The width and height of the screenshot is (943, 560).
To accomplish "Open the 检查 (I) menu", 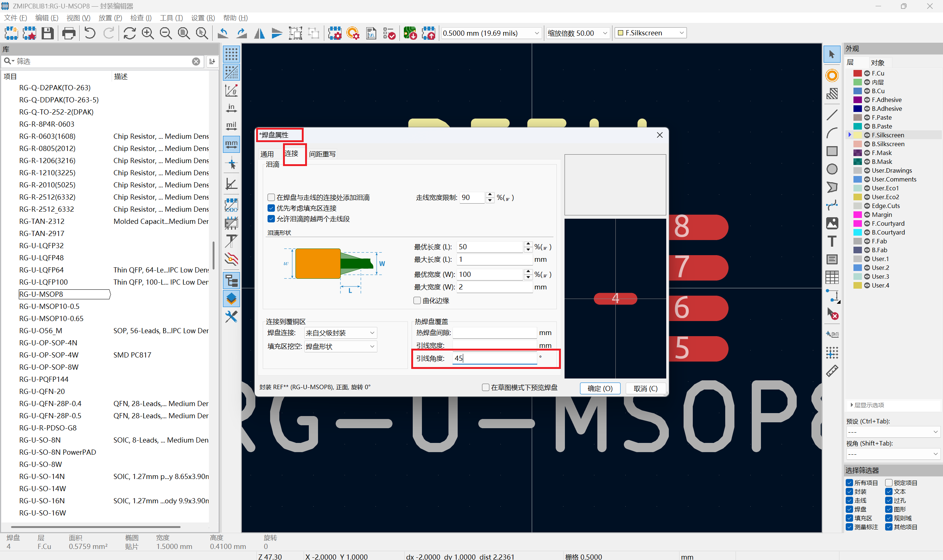I will click(141, 18).
